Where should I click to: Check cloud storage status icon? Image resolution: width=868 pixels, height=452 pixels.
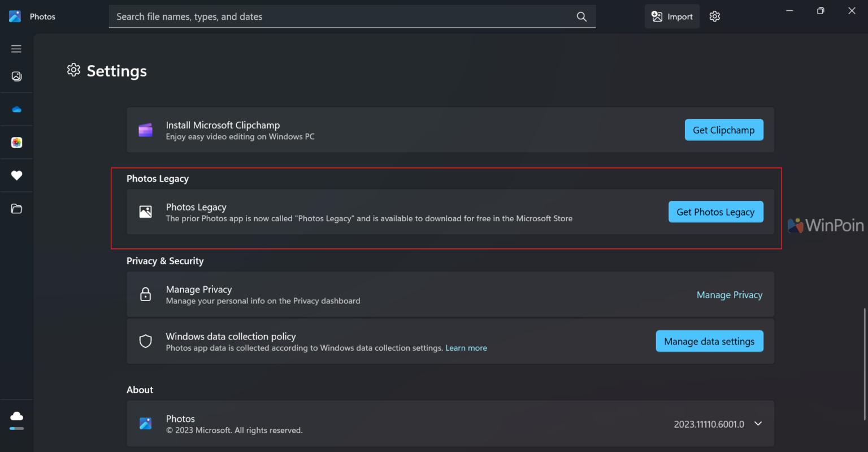[16, 417]
